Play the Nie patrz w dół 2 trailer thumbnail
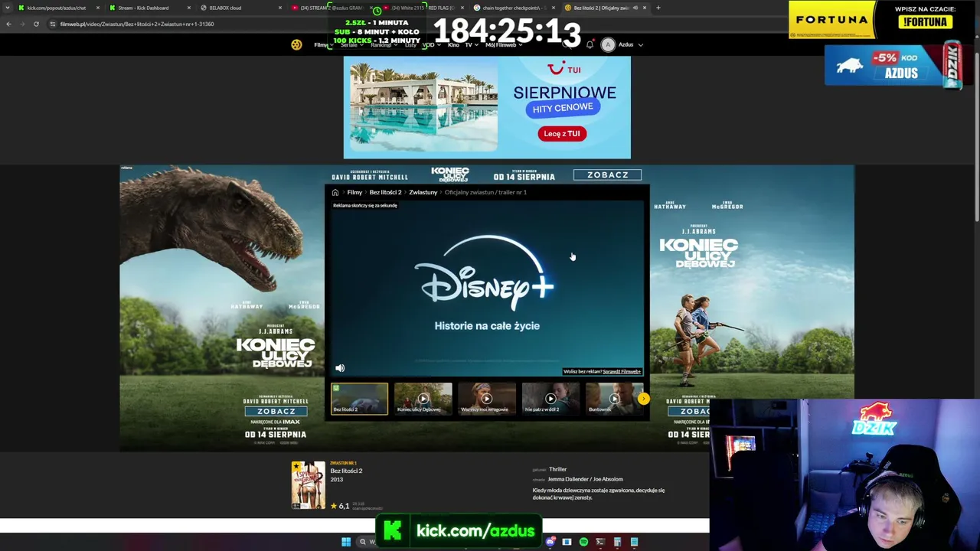980x551 pixels. click(x=550, y=399)
